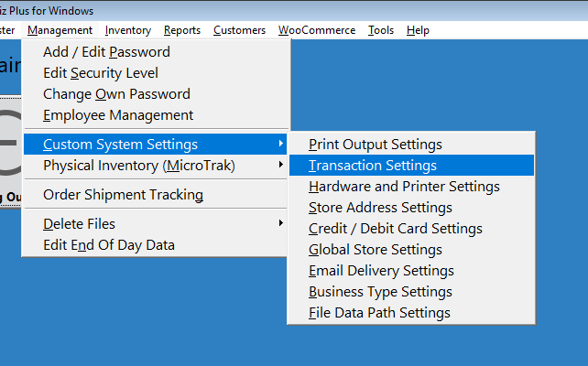Choose Edit End Of Day Data

(x=156, y=245)
